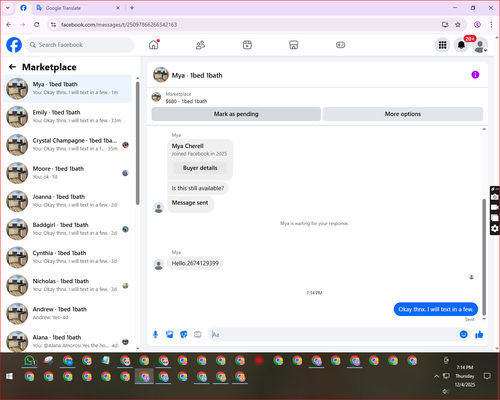Open Chrome three-dot menu
The width and height of the screenshot is (500, 400).
[x=491, y=25]
